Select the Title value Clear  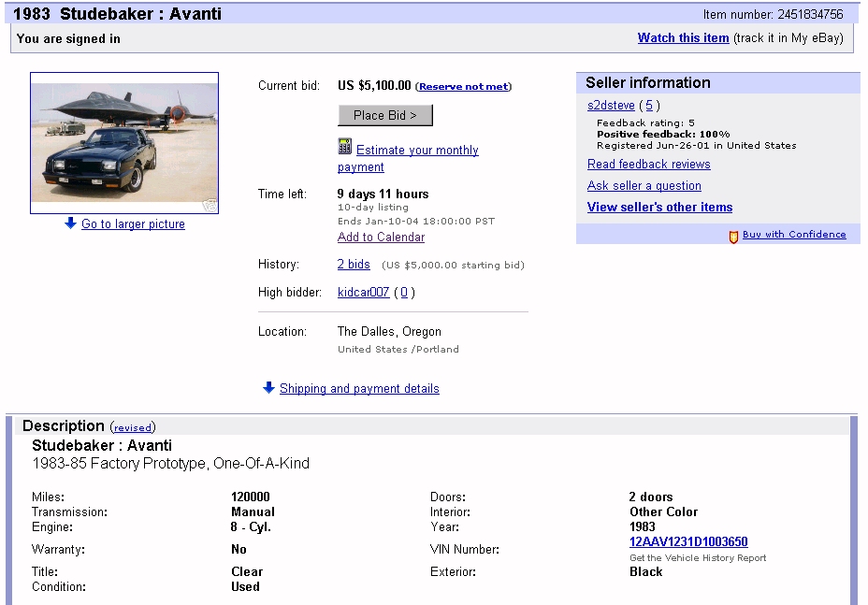coord(247,571)
